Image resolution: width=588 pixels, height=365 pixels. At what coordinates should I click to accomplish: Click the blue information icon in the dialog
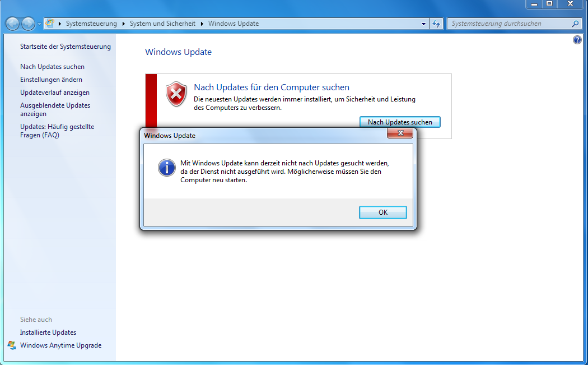coord(167,168)
